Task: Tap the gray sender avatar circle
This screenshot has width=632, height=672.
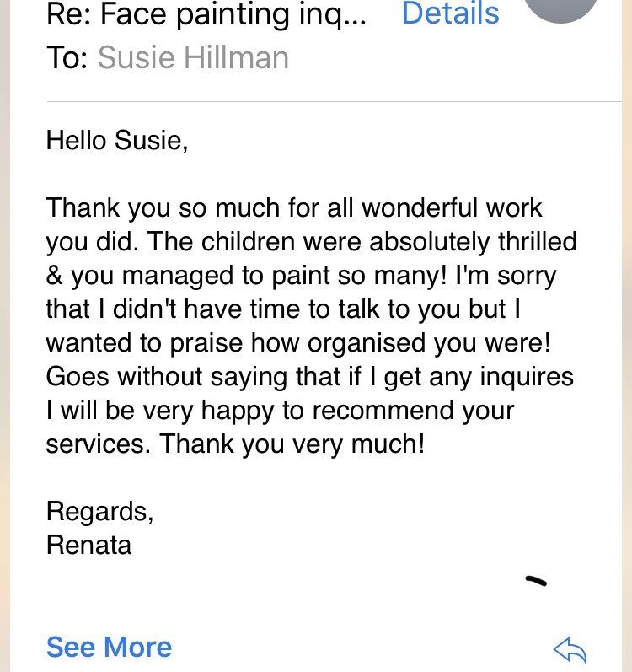Action: pos(561,8)
